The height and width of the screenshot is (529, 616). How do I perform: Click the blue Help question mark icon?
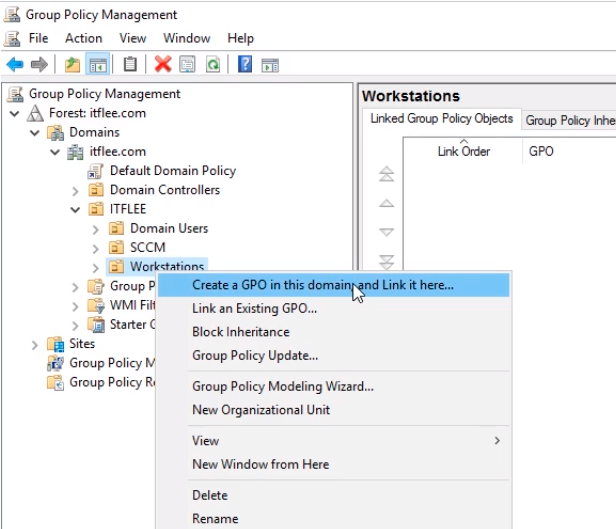click(x=245, y=64)
